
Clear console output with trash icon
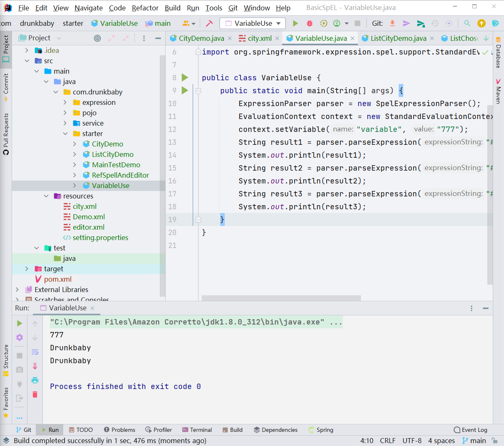[x=35, y=394]
